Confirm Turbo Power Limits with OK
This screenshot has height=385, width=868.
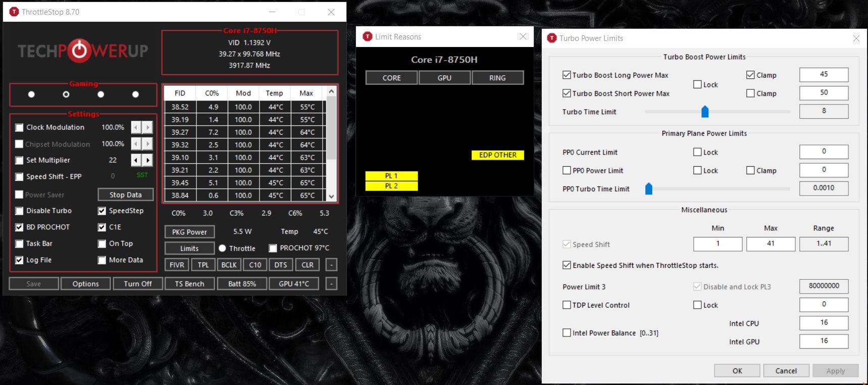click(737, 371)
